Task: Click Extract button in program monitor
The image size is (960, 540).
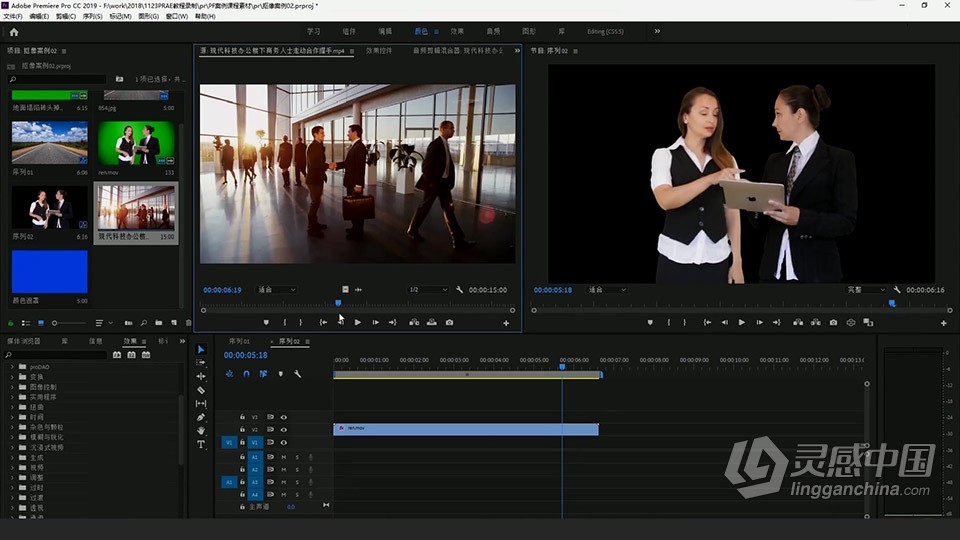Action: [816, 322]
